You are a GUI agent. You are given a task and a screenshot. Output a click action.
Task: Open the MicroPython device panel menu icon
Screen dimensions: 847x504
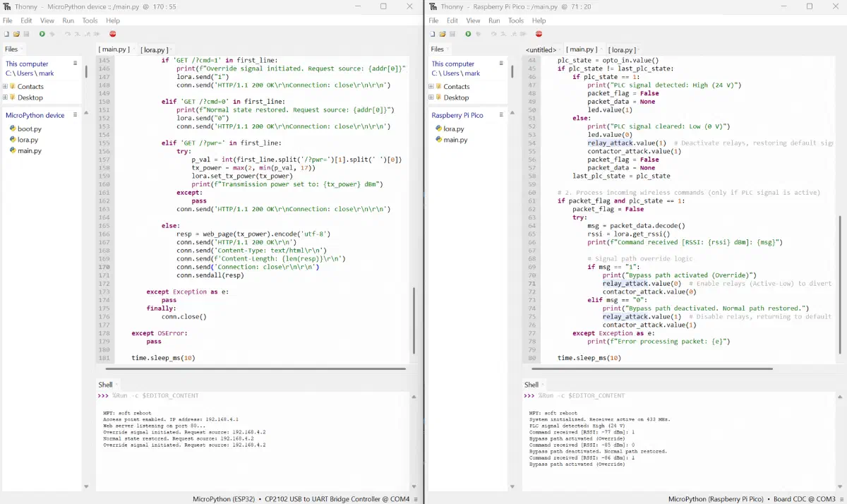click(75, 115)
